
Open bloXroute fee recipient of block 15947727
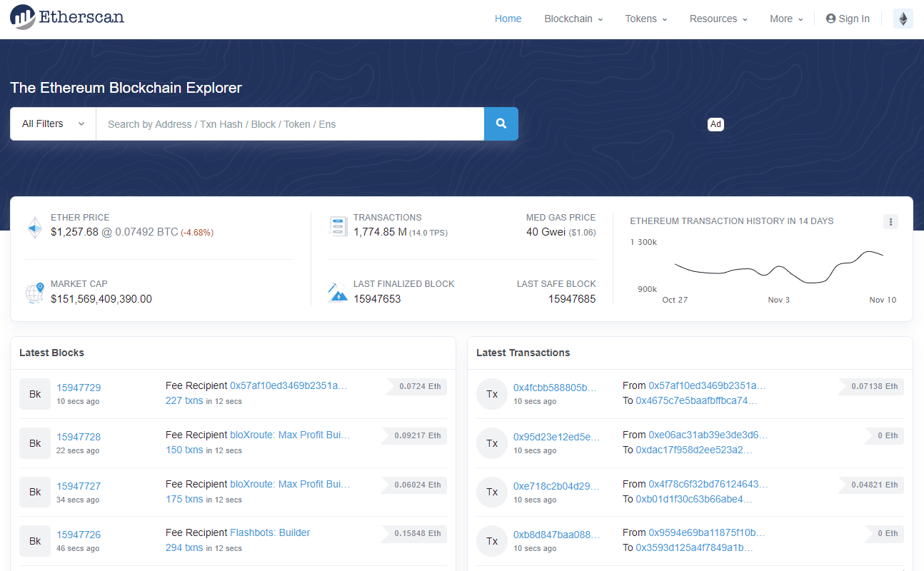click(290, 484)
